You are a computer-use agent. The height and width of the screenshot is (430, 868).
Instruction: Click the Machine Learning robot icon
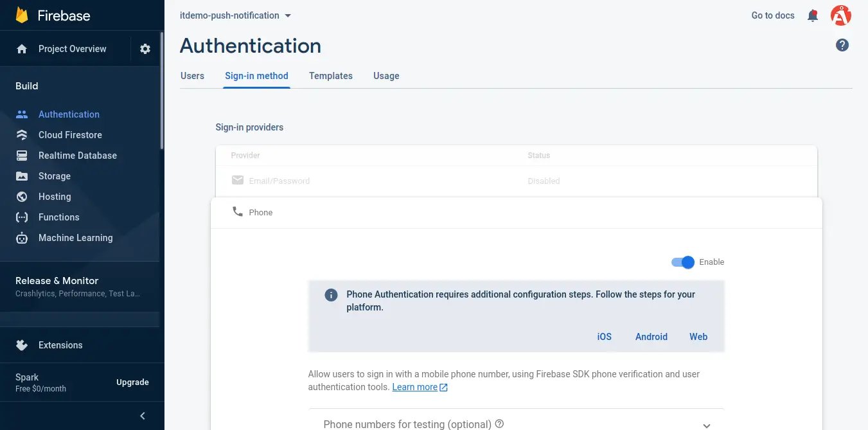tap(22, 238)
